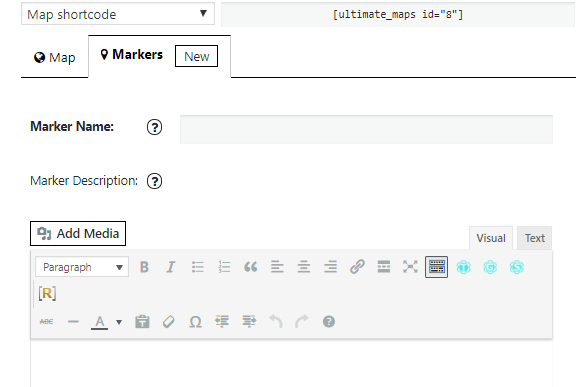
Task: Apply strikethrough formatting
Action: (x=47, y=322)
